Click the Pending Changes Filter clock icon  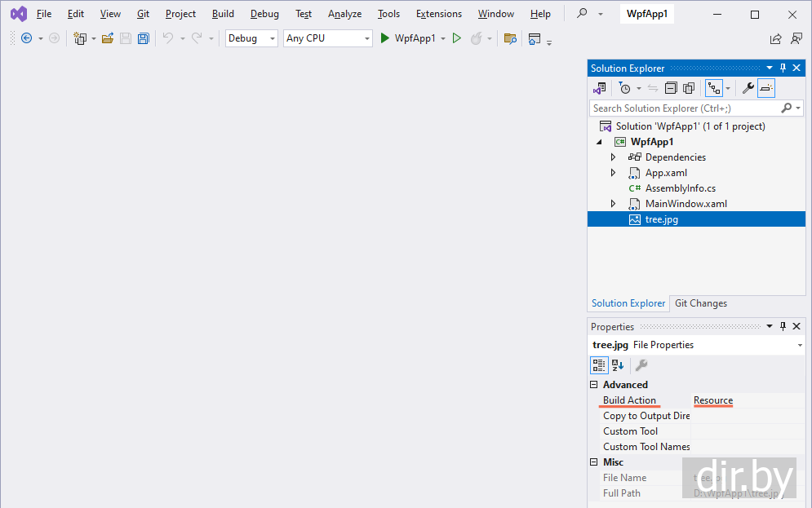click(x=625, y=88)
